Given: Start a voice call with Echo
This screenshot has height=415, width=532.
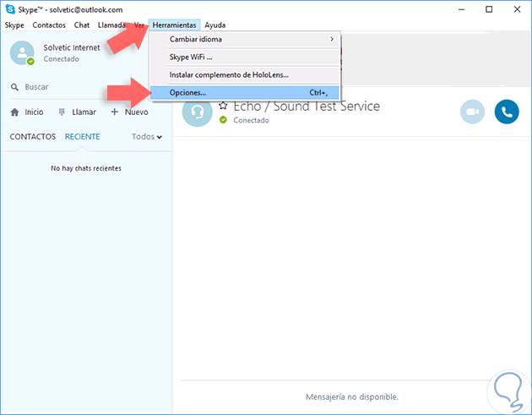Looking at the screenshot, I should tap(507, 112).
